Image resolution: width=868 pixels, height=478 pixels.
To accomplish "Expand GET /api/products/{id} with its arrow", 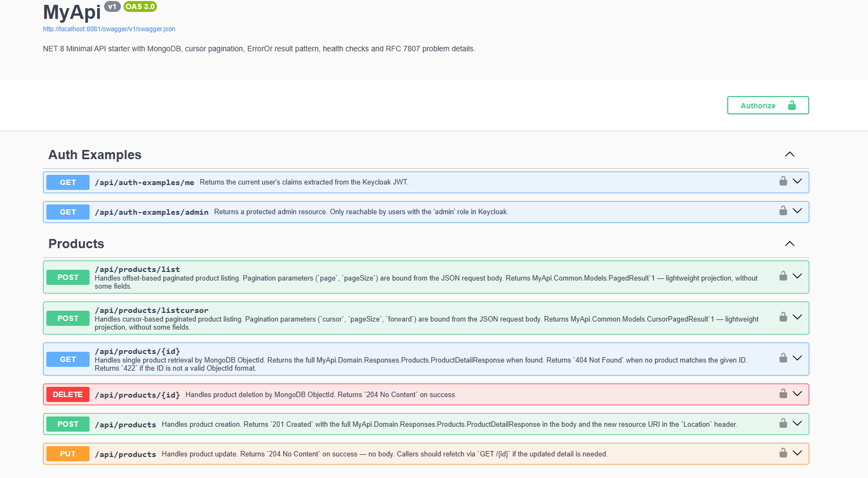I will [x=797, y=358].
